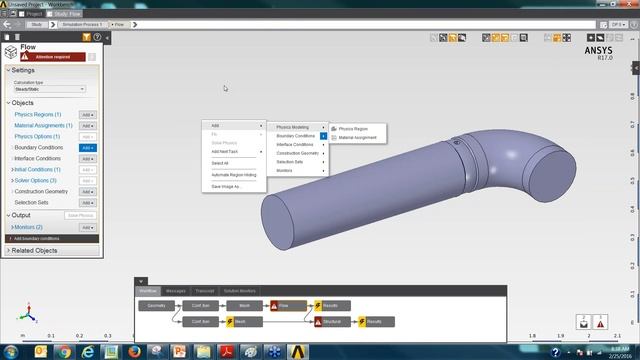This screenshot has height=360, width=640.
Task: Open the Physics Regions (1) link
Action: click(x=38, y=115)
